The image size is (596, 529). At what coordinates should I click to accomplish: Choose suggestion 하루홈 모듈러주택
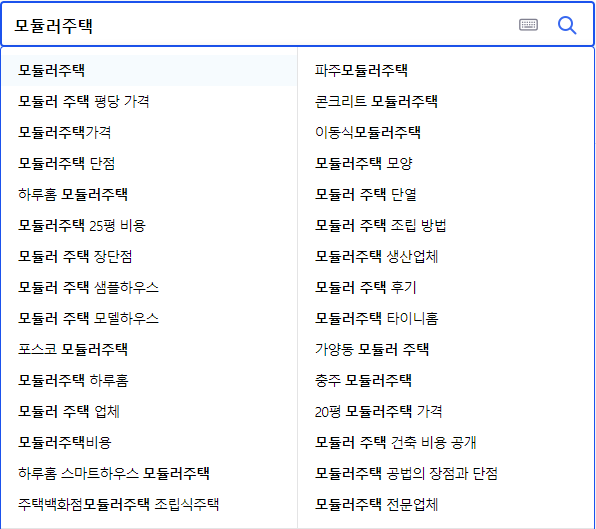[73, 194]
